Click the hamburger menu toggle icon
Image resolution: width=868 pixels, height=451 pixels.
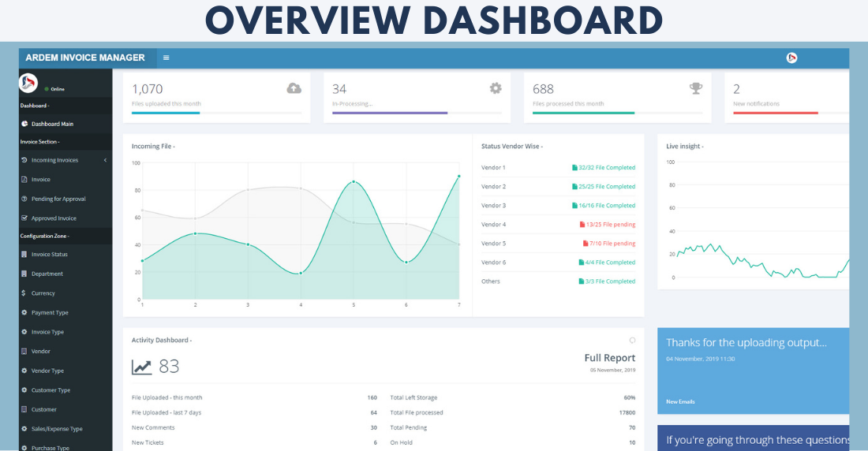166,58
